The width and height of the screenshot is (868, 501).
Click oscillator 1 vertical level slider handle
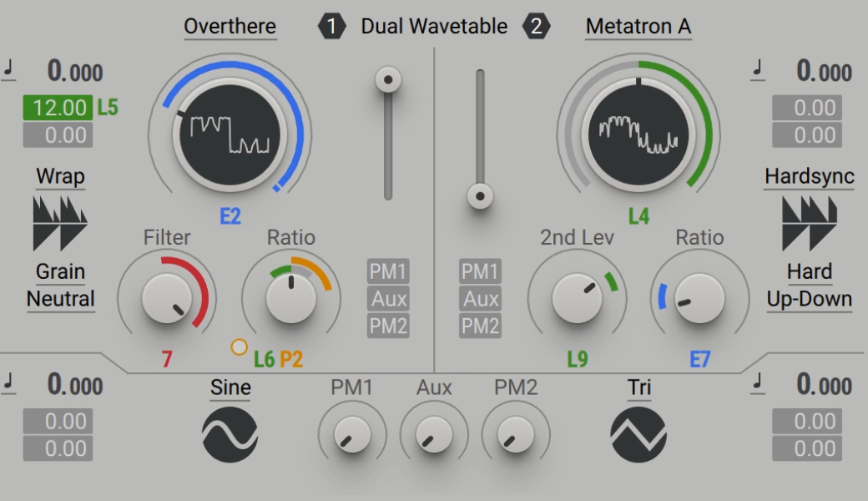pyautogui.click(x=388, y=79)
